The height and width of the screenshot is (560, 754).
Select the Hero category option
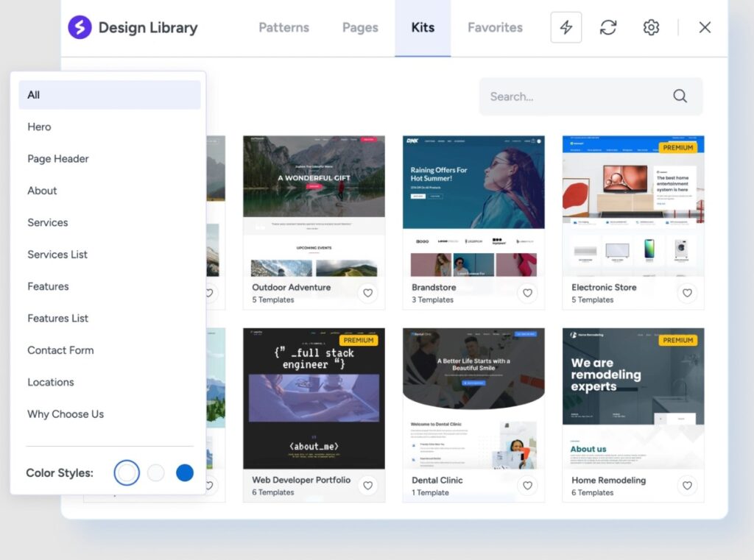(40, 127)
